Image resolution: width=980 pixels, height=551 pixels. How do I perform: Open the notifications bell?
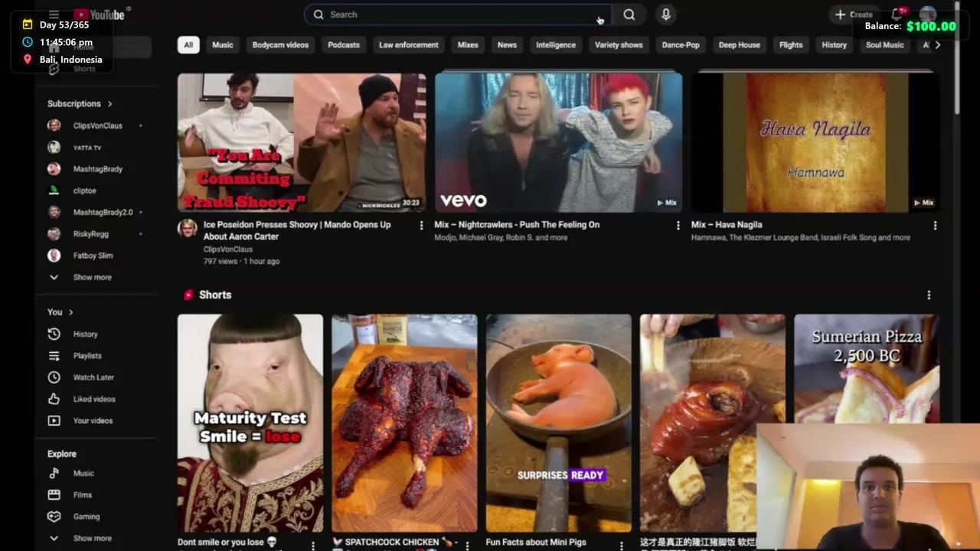[x=897, y=15]
